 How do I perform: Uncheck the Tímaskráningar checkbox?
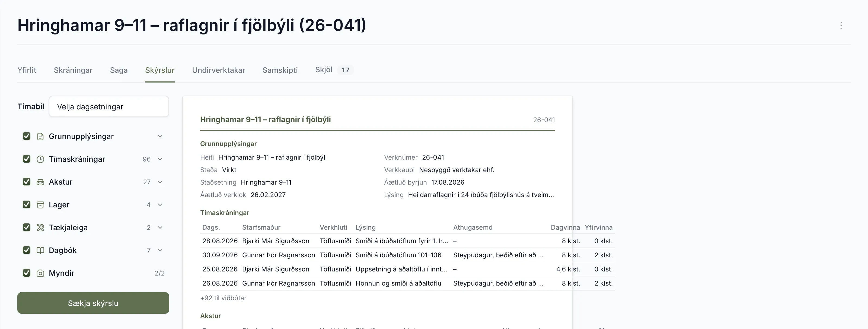(x=27, y=159)
